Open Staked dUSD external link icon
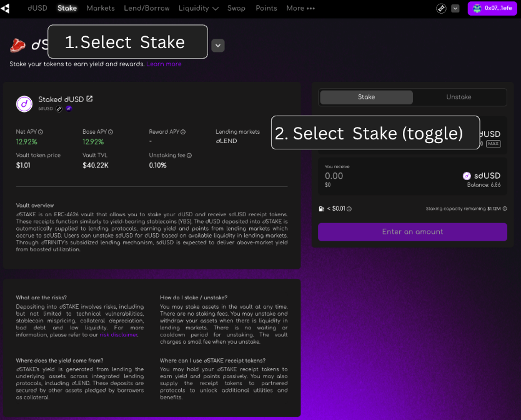This screenshot has width=521, height=420. [x=89, y=99]
